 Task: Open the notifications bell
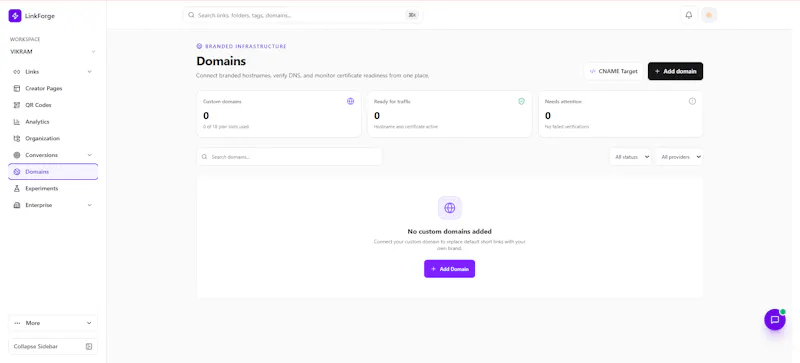tap(689, 15)
